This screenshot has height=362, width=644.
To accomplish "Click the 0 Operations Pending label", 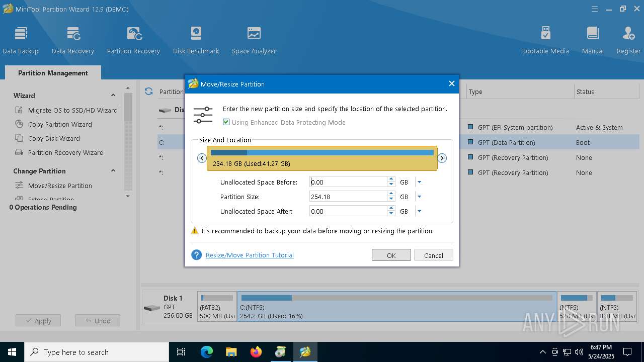I will click(x=43, y=207).
